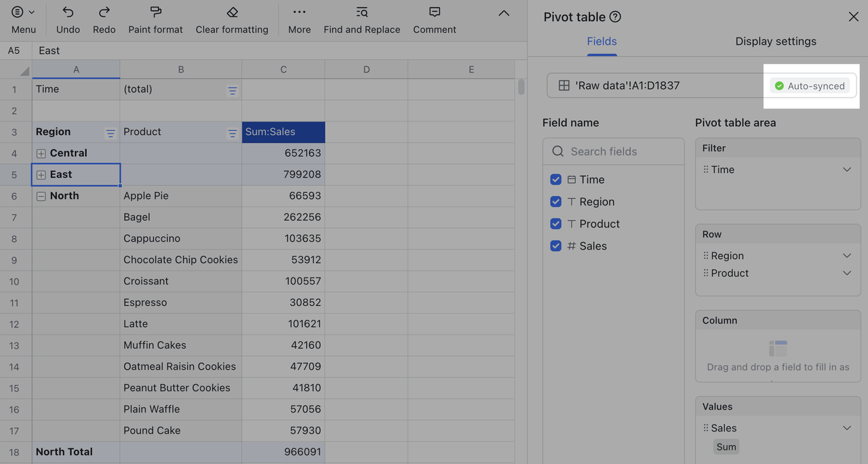Click the Sum button under Sales
The width and height of the screenshot is (868, 464).
(x=726, y=446)
